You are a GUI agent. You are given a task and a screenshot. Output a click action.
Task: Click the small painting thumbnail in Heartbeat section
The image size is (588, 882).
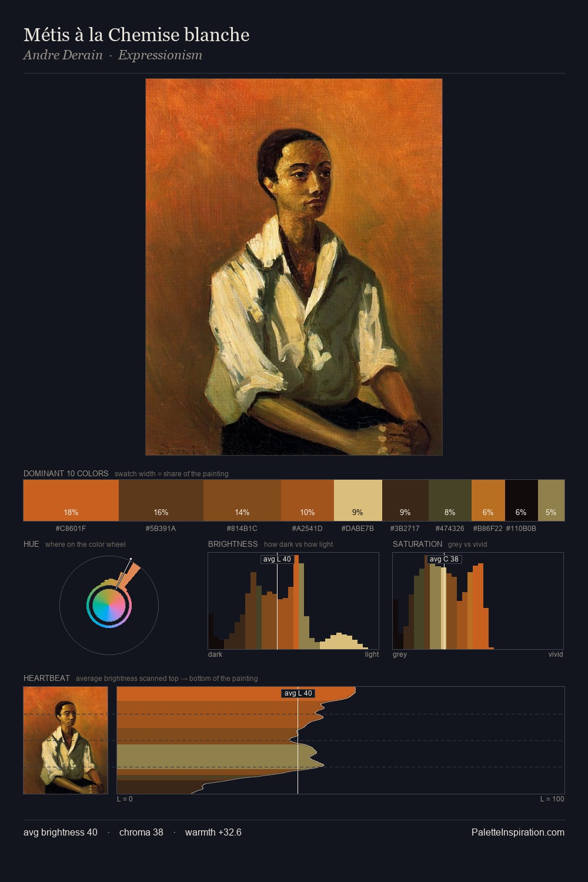[x=66, y=740]
